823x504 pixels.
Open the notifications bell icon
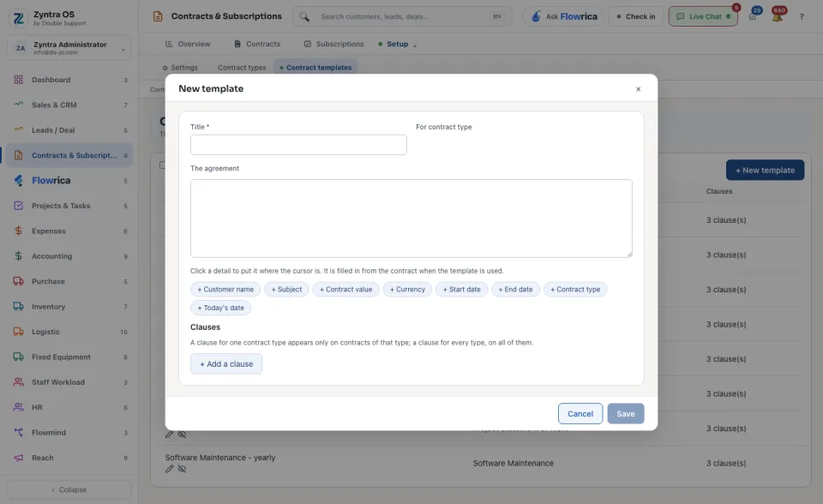[x=778, y=16]
